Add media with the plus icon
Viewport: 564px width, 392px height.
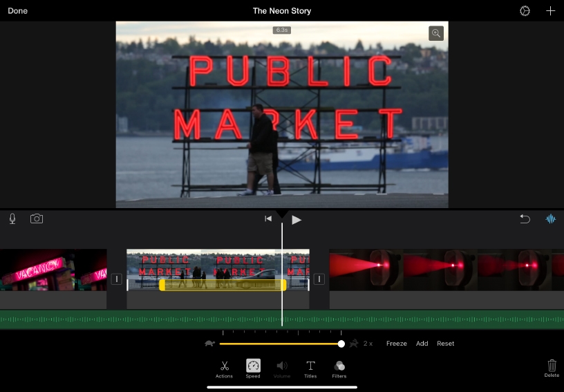[x=550, y=11]
